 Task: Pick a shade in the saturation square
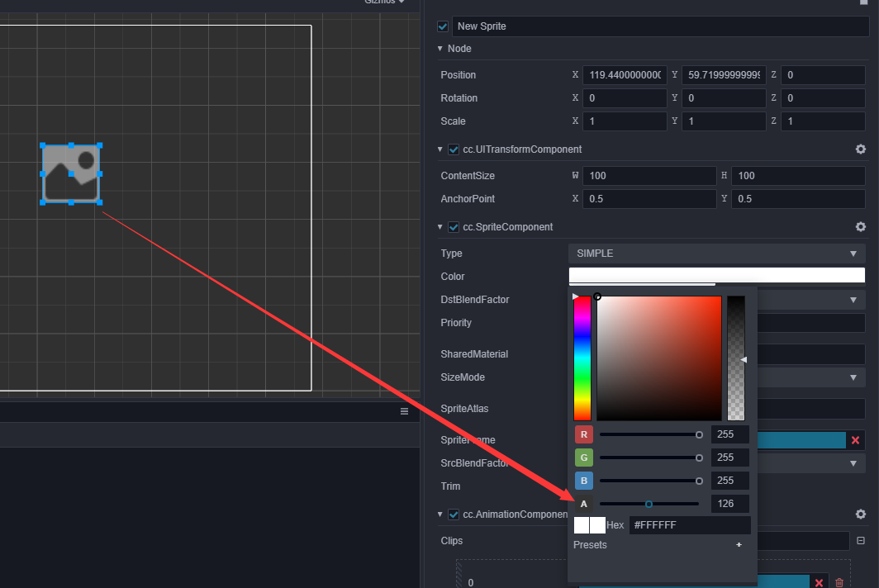click(659, 358)
